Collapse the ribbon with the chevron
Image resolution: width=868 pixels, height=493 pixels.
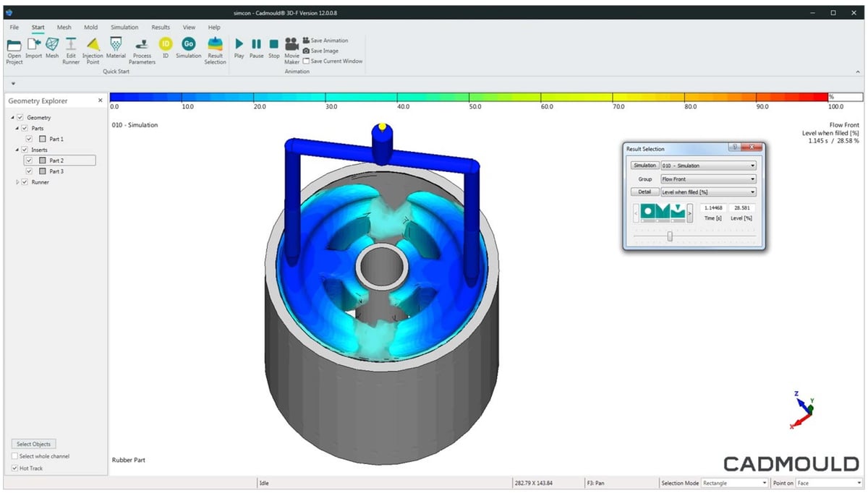tap(858, 72)
